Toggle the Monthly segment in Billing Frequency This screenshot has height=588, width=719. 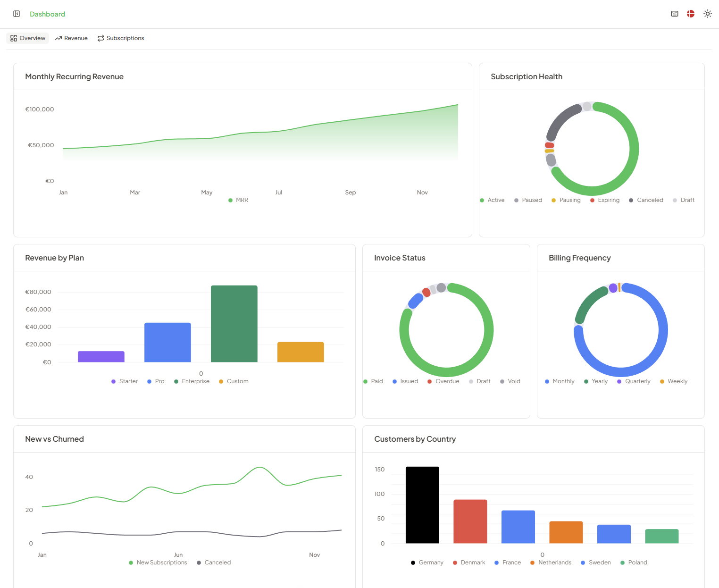559,381
